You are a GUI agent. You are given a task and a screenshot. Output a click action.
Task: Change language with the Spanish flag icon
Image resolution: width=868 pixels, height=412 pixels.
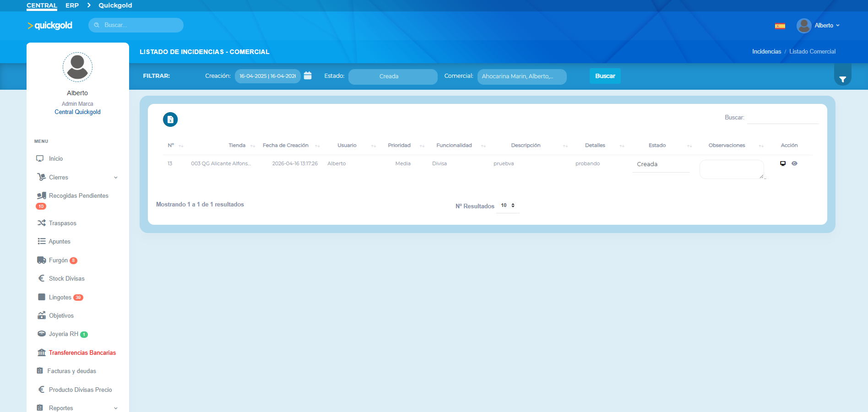pos(780,26)
